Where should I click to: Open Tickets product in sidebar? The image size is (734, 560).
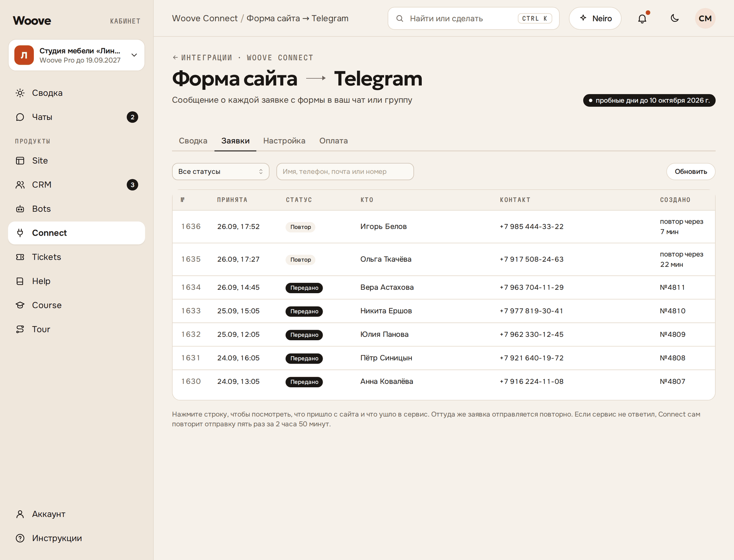[77, 257]
